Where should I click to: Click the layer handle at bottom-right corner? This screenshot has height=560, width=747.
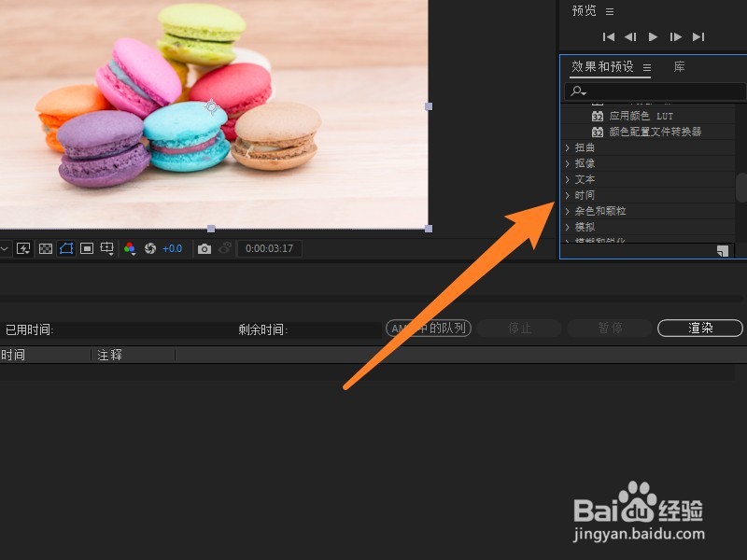(x=429, y=229)
